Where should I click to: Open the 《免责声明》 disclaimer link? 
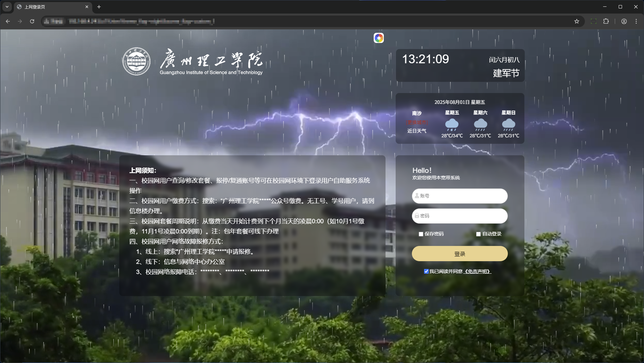click(477, 271)
